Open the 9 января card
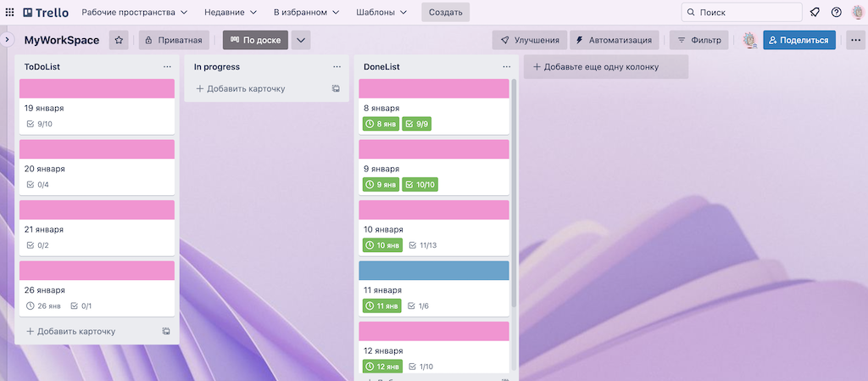Screen dimensions: 868x381 pos(434,168)
